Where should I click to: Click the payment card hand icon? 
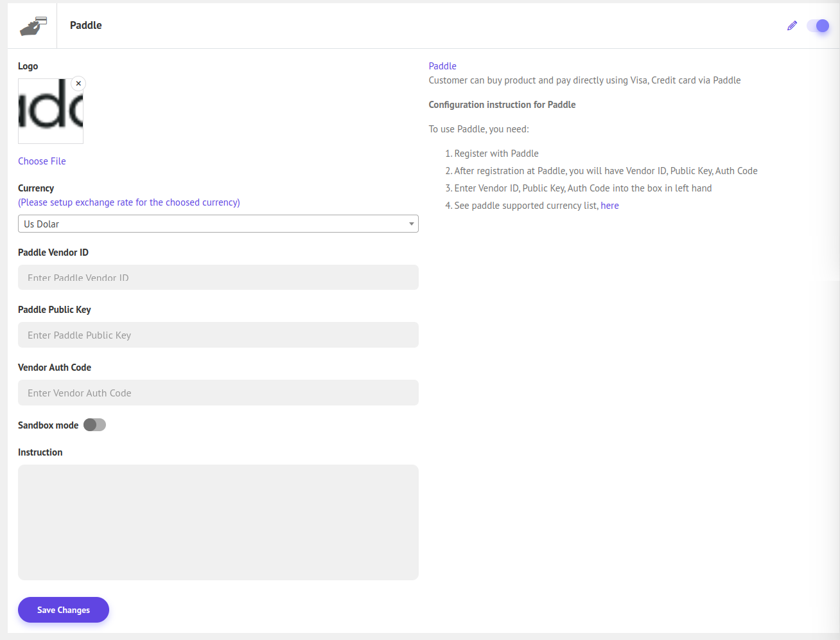point(33,26)
